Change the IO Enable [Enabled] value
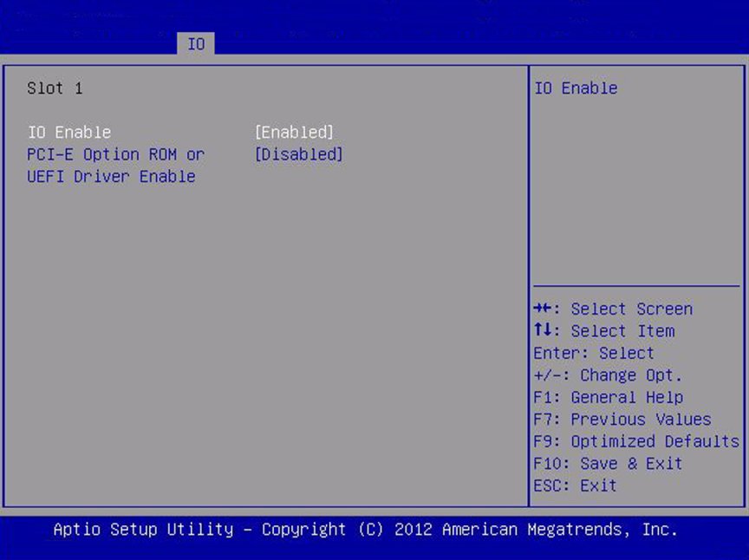Image resolution: width=749 pixels, height=560 pixels. click(294, 133)
